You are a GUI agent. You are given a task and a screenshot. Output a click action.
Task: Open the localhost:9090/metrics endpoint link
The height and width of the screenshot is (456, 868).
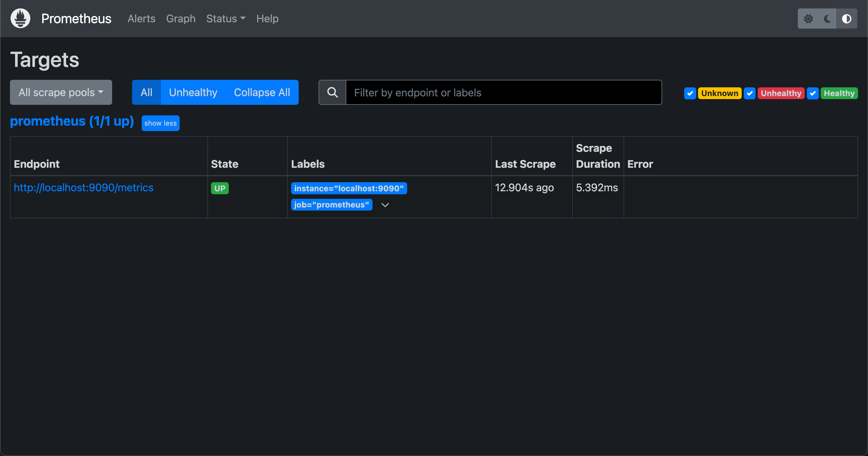(x=83, y=188)
